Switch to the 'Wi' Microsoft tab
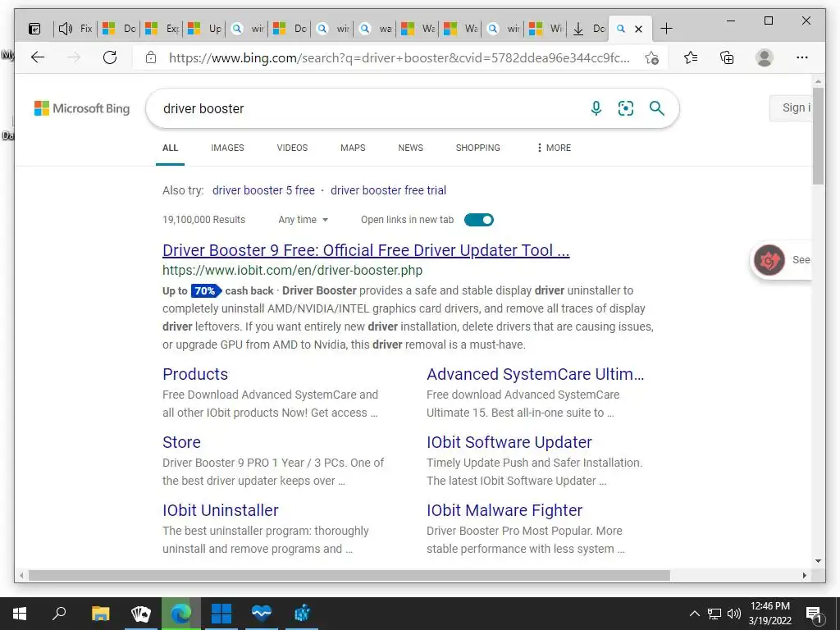This screenshot has width=840, height=630. [x=546, y=29]
